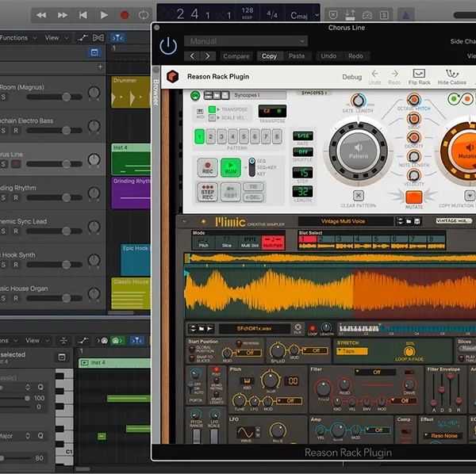Click the Hide Cables icon
The height and width of the screenshot is (474, 476).
[x=451, y=77]
